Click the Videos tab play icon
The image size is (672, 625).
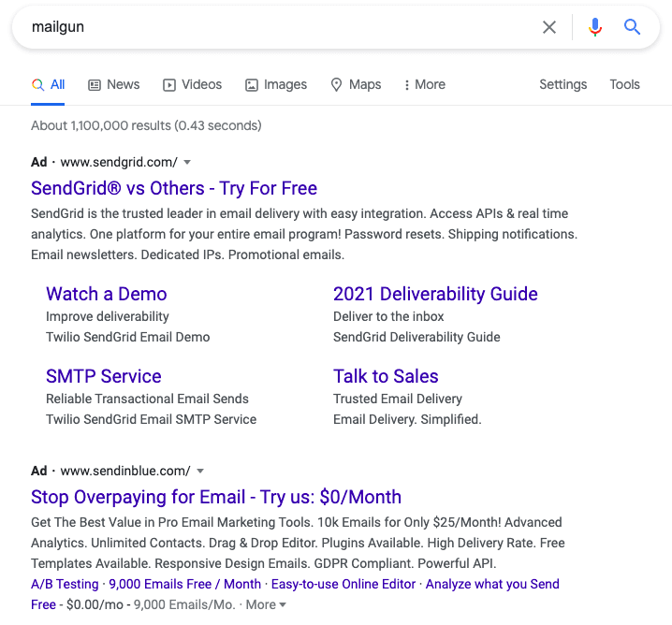[168, 85]
